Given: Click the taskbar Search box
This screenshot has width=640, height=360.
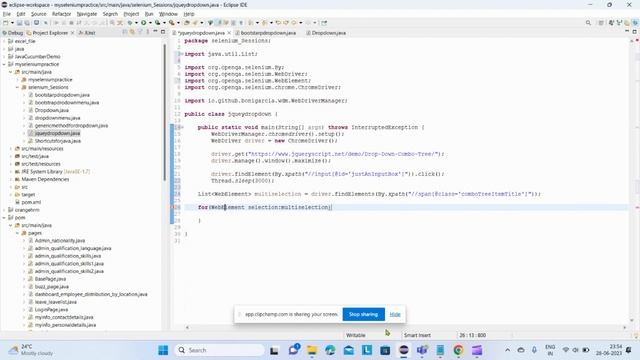Looking at the screenshot, I should (x=220, y=350).
